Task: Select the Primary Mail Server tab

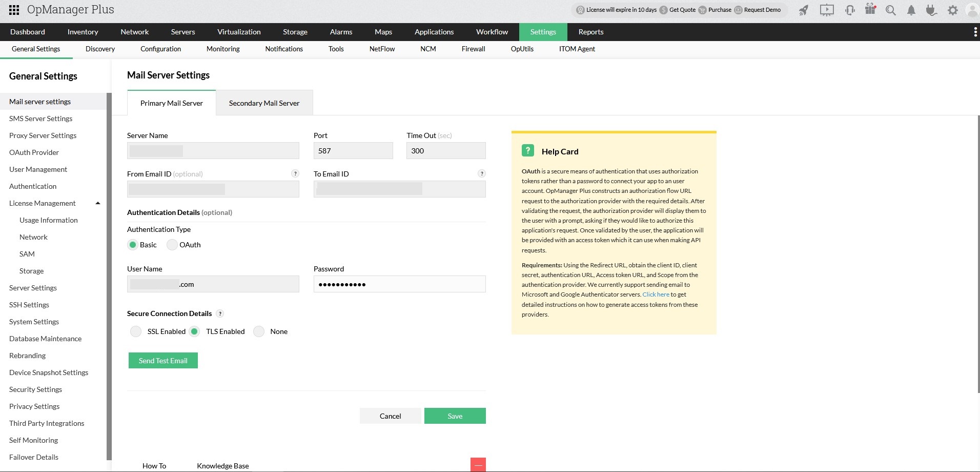Action: [x=172, y=103]
